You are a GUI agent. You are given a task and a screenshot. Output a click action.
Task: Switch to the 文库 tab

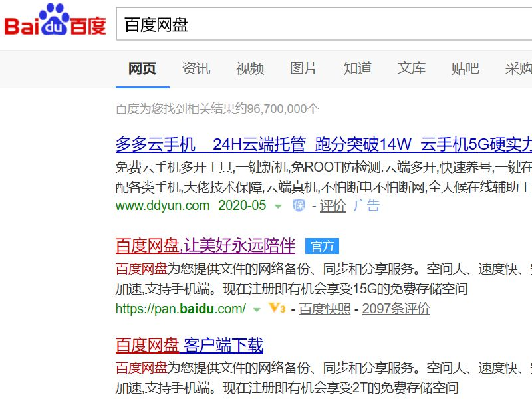pos(411,68)
